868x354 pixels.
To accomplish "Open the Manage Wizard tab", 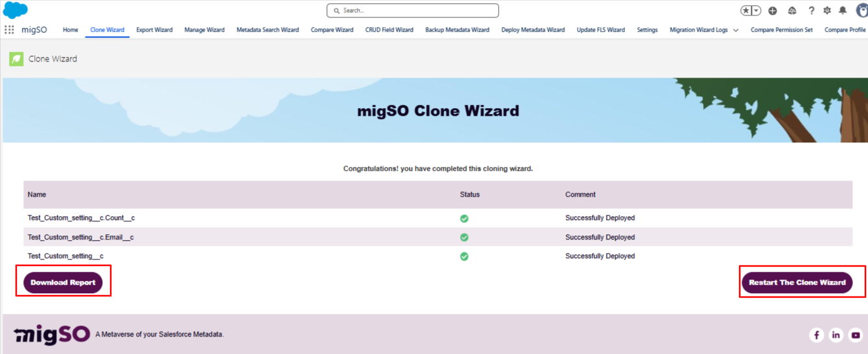I will [x=204, y=30].
